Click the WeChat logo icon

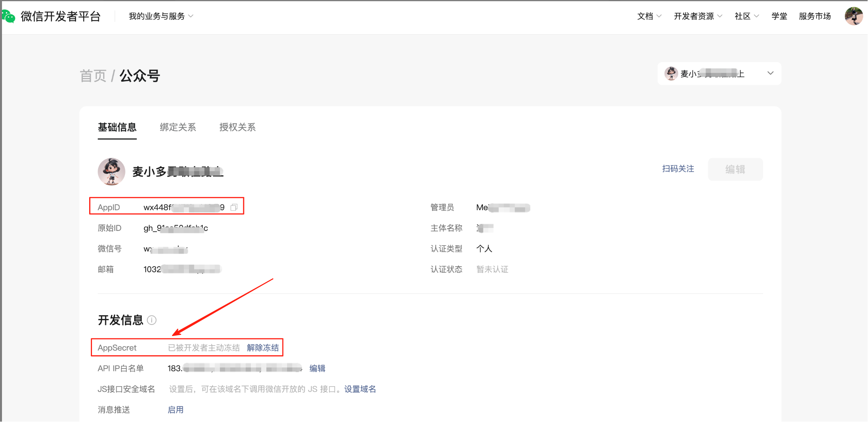point(8,16)
